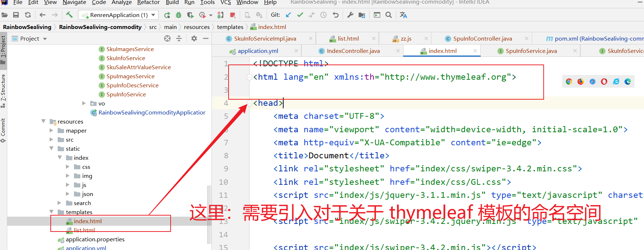
Task: Search everywhere with the magnifier icon
Action: pos(389,15)
